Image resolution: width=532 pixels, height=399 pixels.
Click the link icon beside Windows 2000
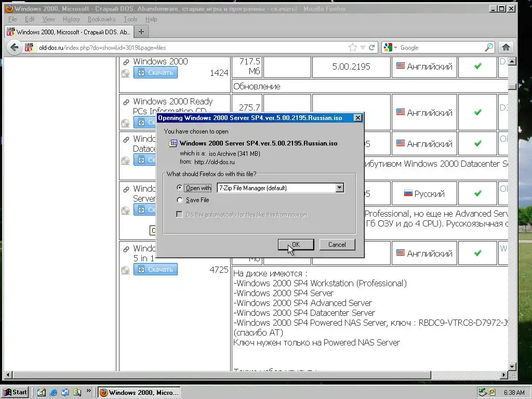[126, 62]
